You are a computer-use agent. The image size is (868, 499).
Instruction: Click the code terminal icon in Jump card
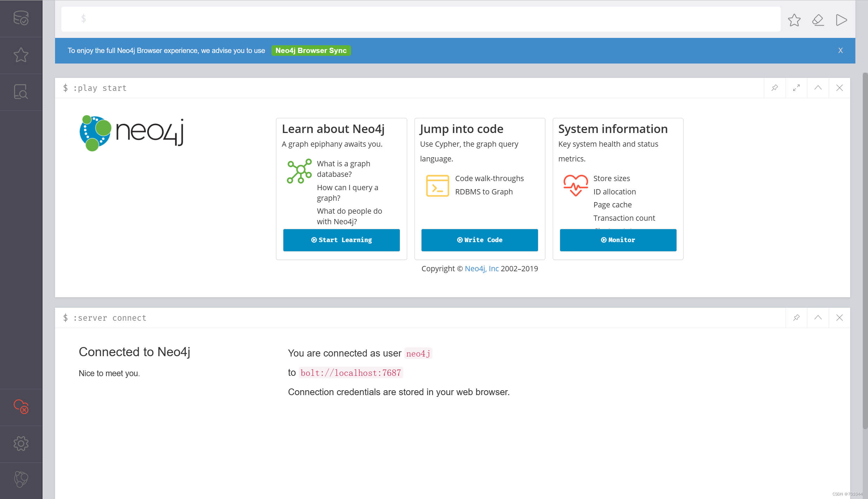[x=437, y=186]
